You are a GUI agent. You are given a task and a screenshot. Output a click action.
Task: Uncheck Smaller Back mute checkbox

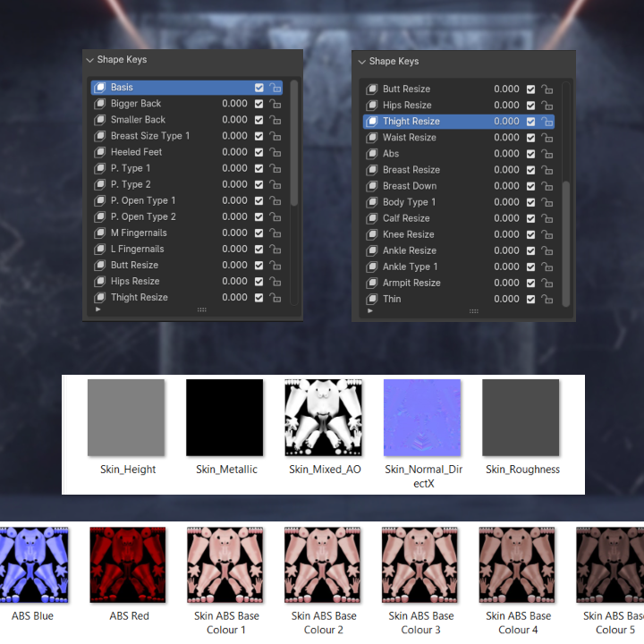click(258, 120)
